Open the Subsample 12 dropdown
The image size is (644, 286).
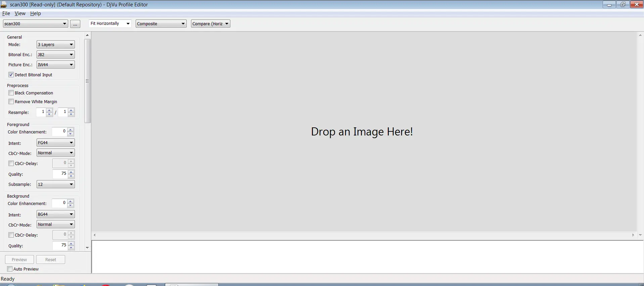pyautogui.click(x=55, y=184)
